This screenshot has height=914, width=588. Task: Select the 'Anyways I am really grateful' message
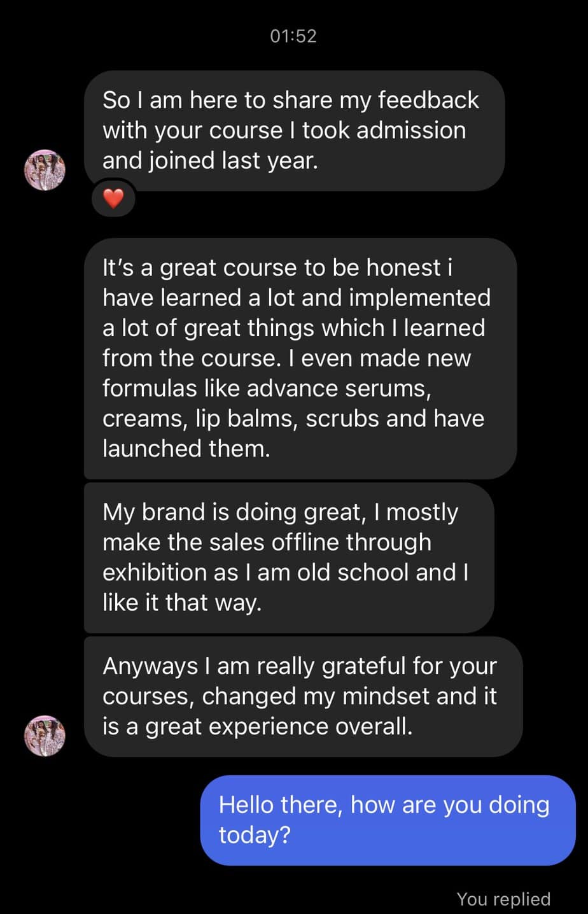(x=303, y=696)
